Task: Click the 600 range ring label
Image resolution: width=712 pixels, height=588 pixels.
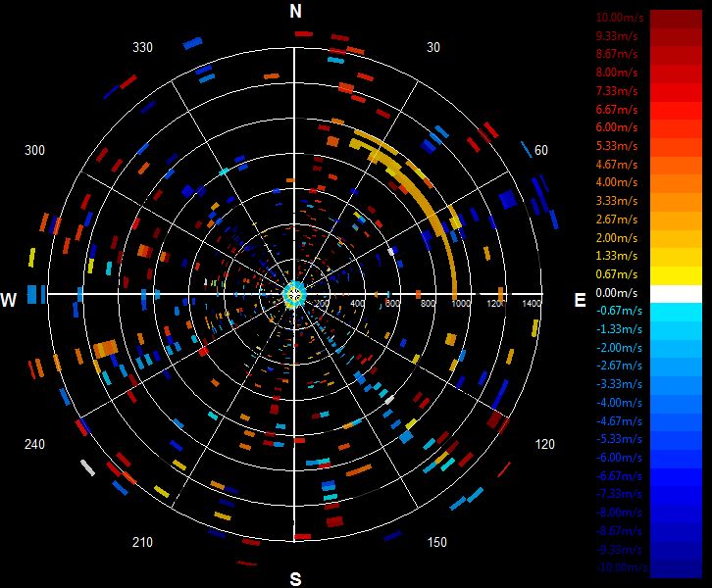Action: (x=392, y=303)
